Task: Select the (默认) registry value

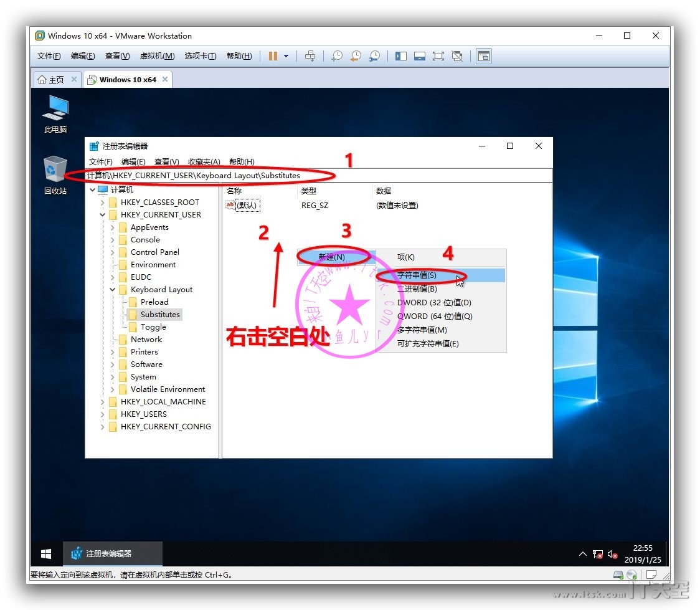Action: click(247, 206)
